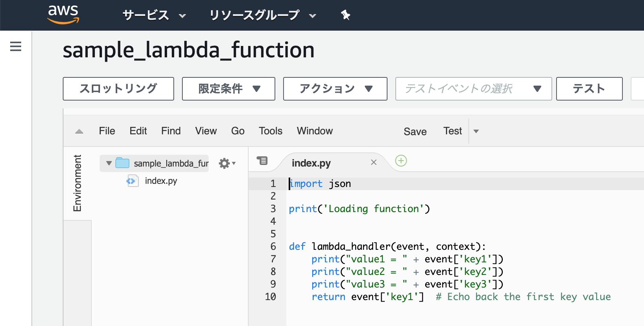Open the Tools menu

pos(271,131)
